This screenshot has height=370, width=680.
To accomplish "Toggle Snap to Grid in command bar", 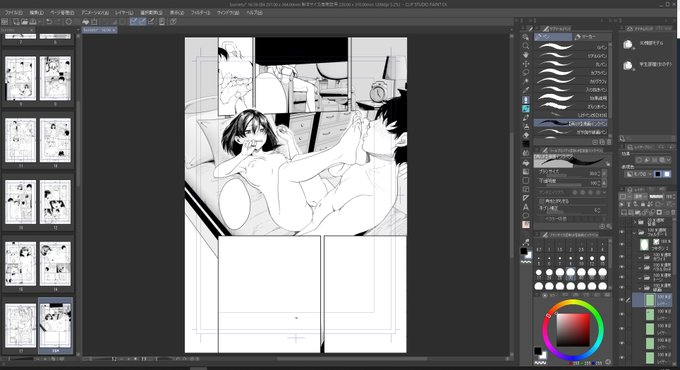I will pyautogui.click(x=151, y=21).
